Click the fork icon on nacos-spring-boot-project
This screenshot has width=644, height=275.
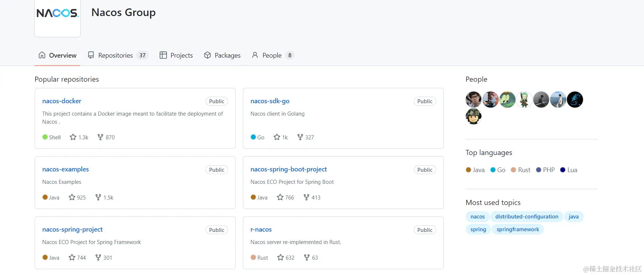306,197
